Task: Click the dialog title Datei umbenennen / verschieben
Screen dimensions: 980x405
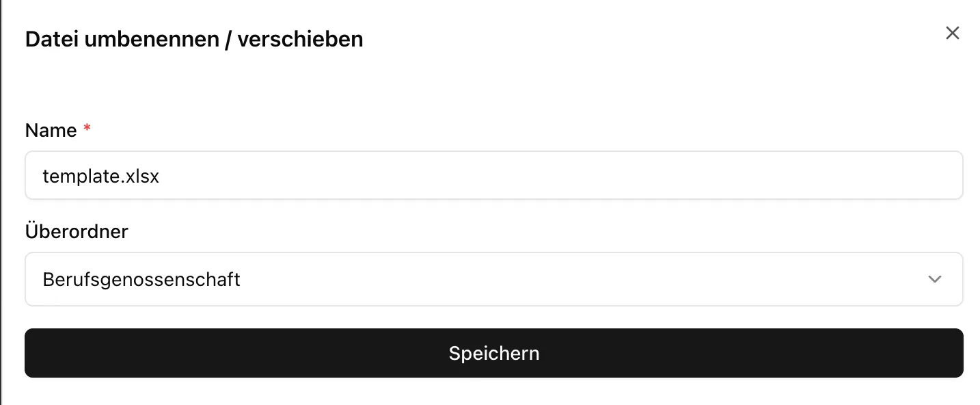Action: (193, 39)
